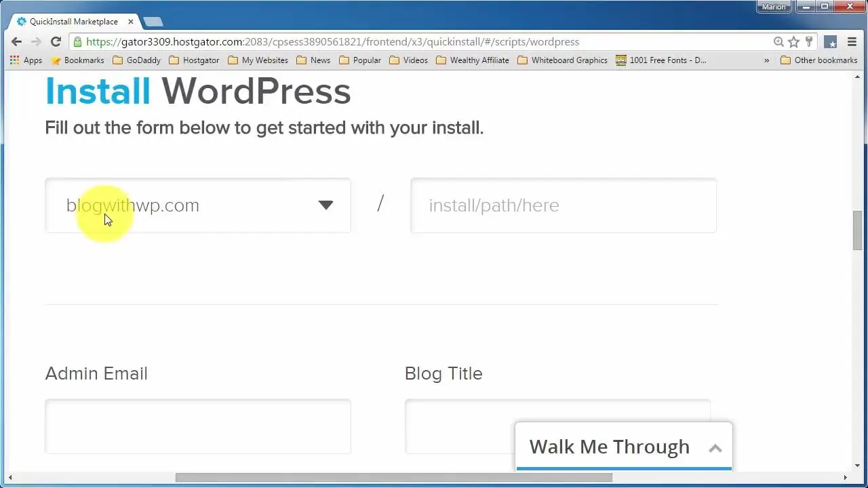Click the green padlock security icon
The width and height of the screenshot is (868, 488).
tap(78, 42)
